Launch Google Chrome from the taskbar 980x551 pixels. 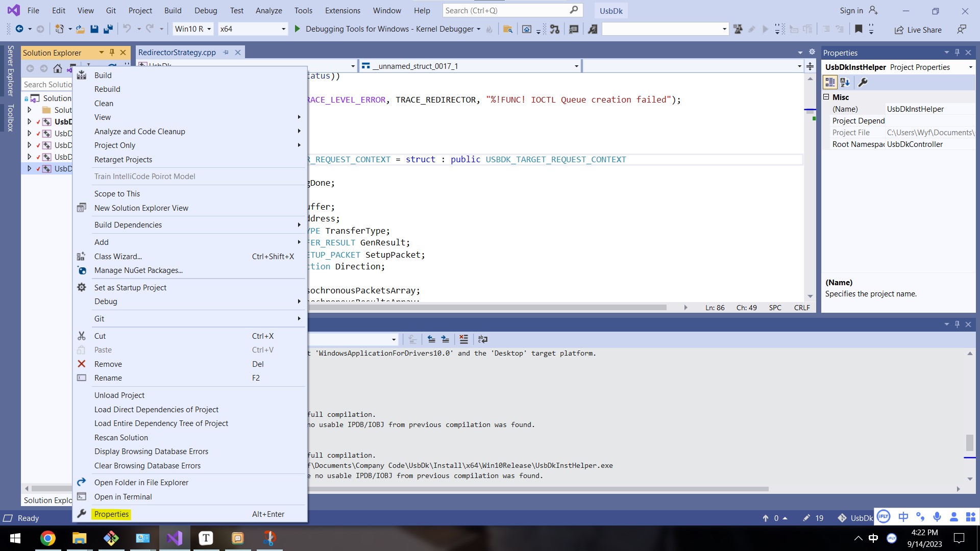pyautogui.click(x=47, y=538)
